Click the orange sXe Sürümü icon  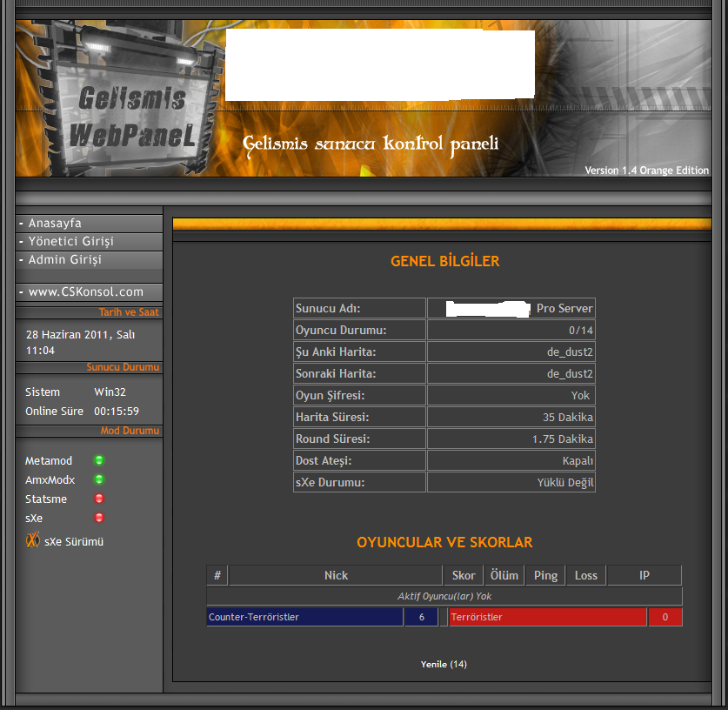[33, 540]
